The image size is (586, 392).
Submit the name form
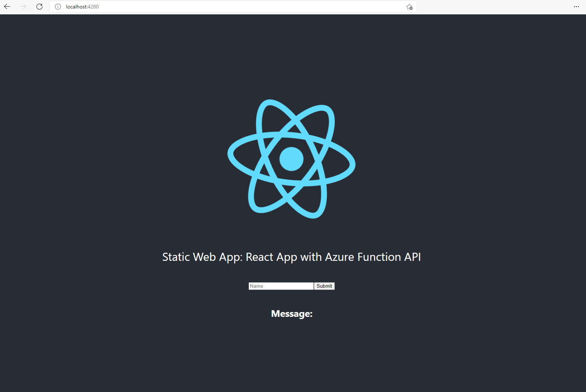324,286
